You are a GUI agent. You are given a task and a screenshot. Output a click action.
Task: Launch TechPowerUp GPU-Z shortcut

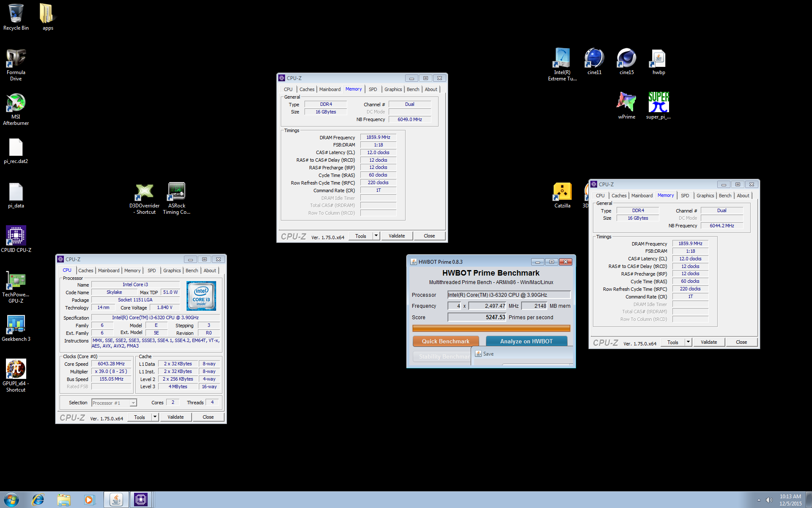(x=16, y=287)
